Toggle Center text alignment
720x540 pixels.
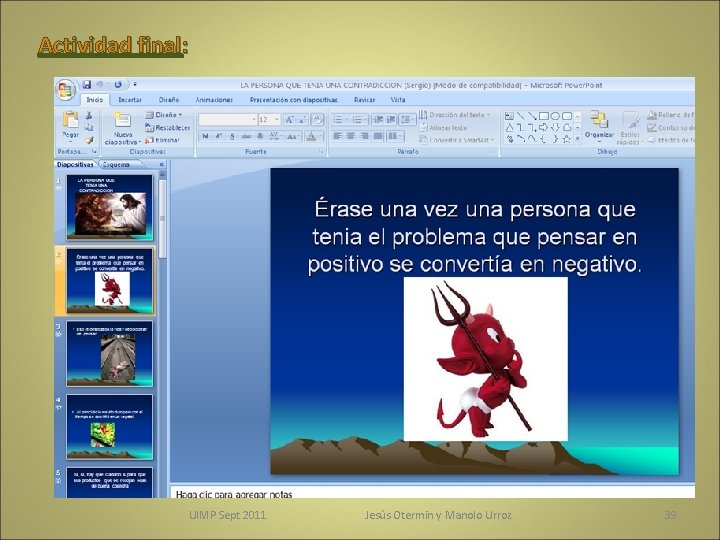351,136
